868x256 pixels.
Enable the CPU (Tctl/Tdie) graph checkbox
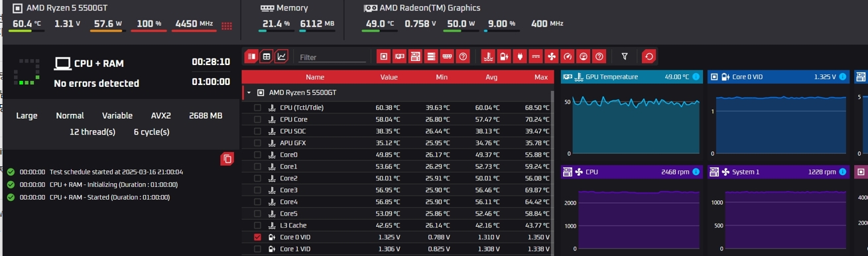point(257,107)
